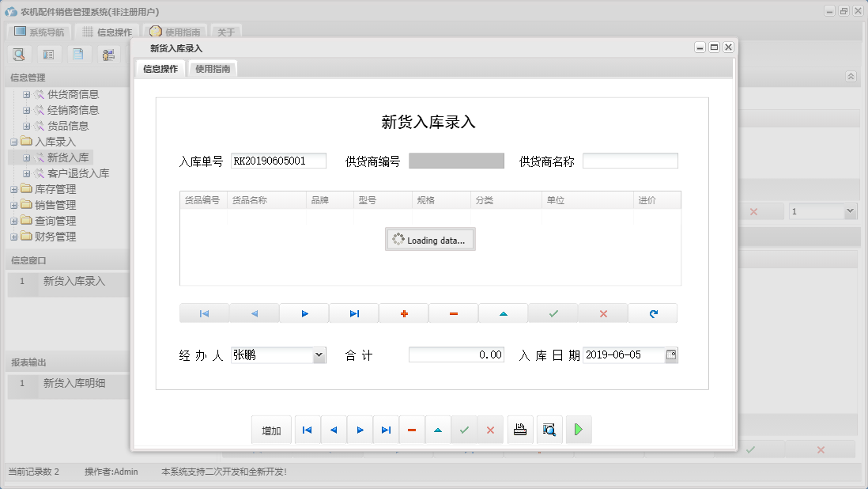Add a new record with the red plus icon
Image resolution: width=868 pixels, height=489 pixels.
(x=403, y=313)
